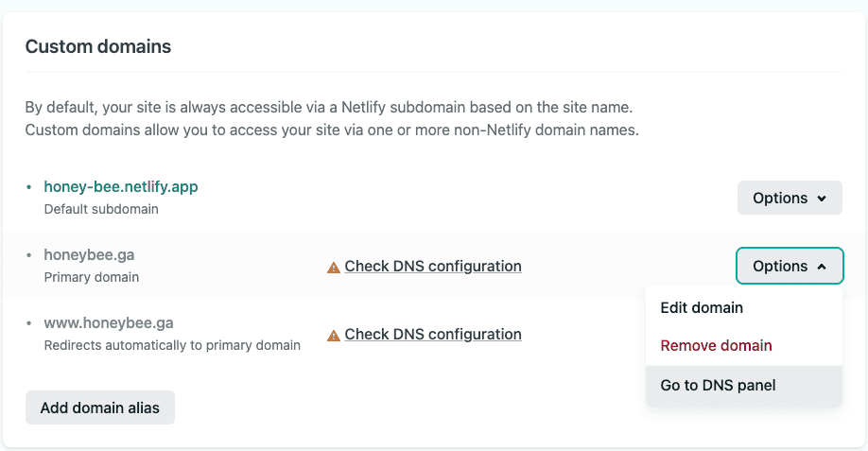
Task: Click the Custom domains section heading
Action: [98, 46]
